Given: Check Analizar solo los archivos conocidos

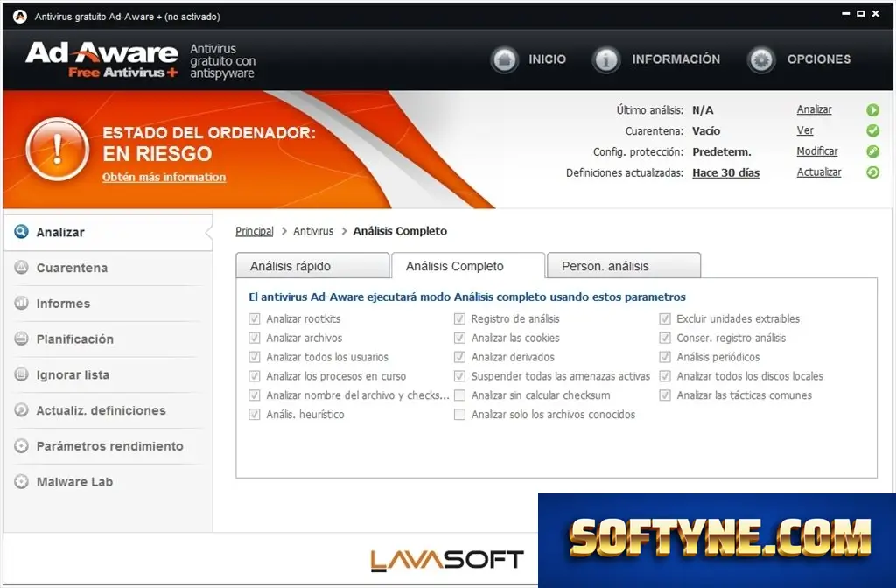Looking at the screenshot, I should [459, 414].
